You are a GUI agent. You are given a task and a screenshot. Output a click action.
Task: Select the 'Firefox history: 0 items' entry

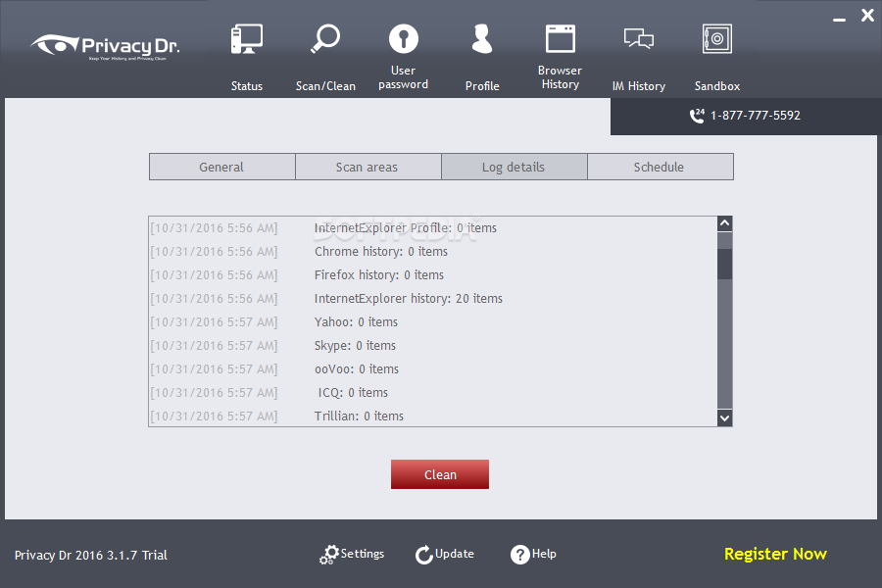coord(378,275)
